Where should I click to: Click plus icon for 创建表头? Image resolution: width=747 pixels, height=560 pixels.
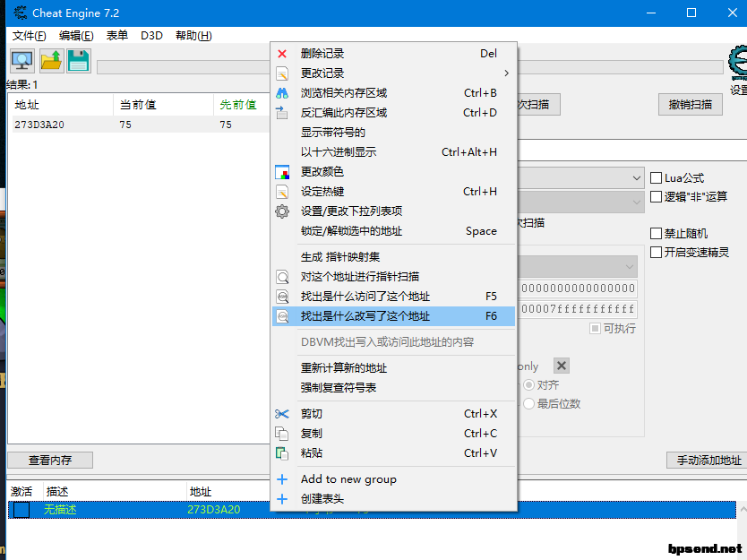(x=282, y=499)
